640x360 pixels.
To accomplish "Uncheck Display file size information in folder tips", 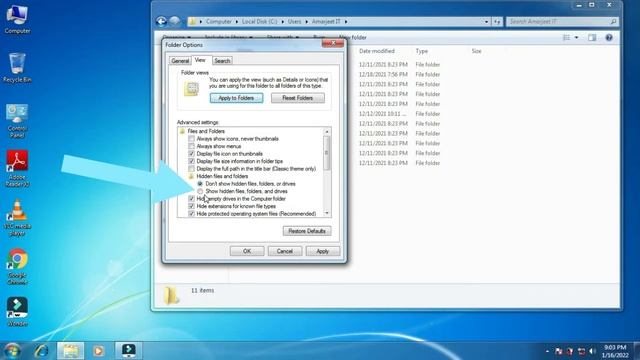I will (191, 161).
